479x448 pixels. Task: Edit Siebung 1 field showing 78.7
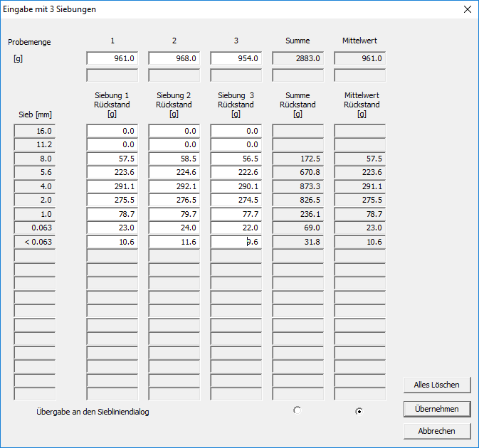pyautogui.click(x=112, y=214)
